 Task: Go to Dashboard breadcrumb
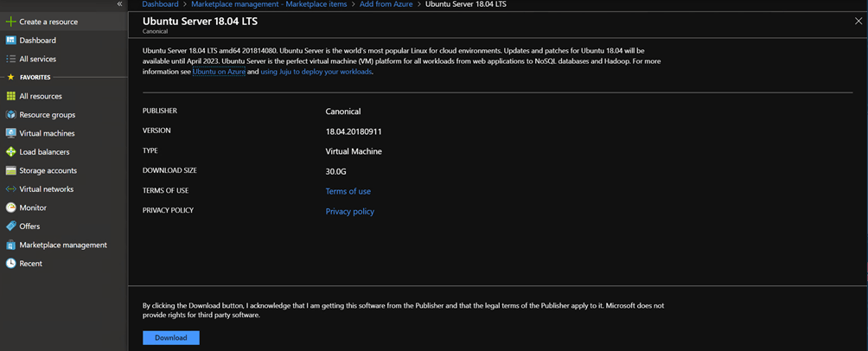click(x=161, y=3)
